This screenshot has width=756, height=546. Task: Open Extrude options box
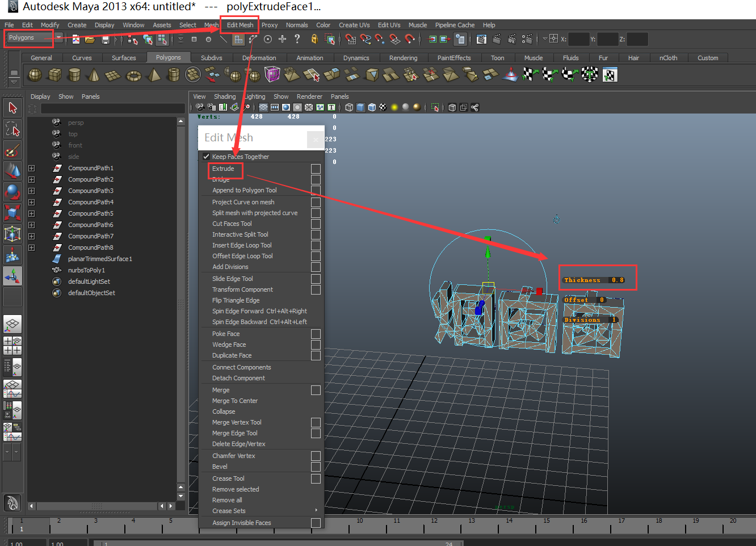click(316, 169)
